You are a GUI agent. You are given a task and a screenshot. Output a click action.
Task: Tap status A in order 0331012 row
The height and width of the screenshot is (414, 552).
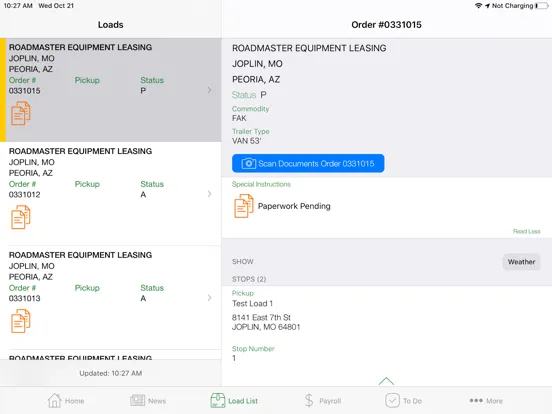click(x=143, y=195)
